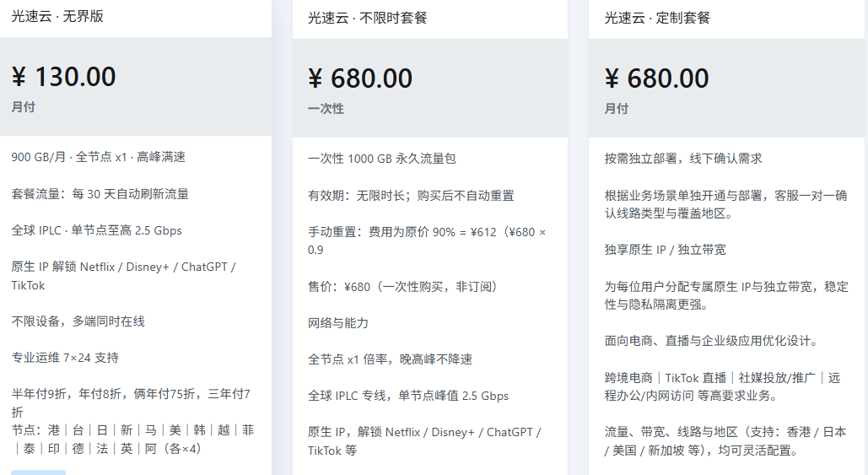Click the 网络与能力 heading

click(338, 323)
